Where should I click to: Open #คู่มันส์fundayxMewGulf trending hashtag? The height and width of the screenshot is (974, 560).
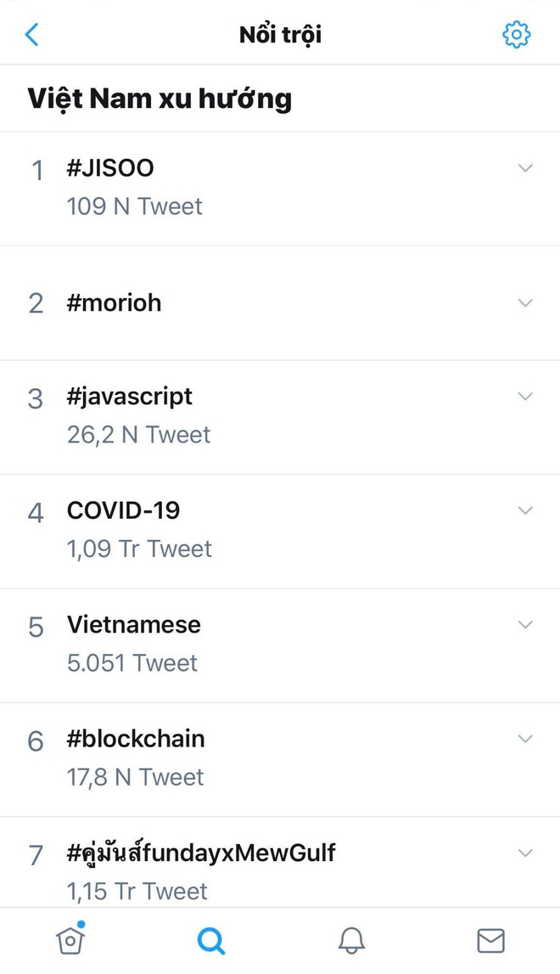point(201,853)
